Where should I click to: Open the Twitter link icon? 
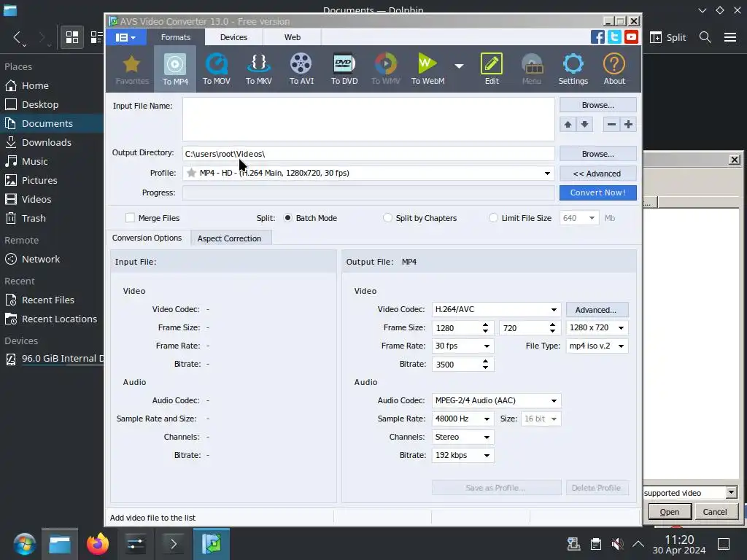pyautogui.click(x=614, y=36)
